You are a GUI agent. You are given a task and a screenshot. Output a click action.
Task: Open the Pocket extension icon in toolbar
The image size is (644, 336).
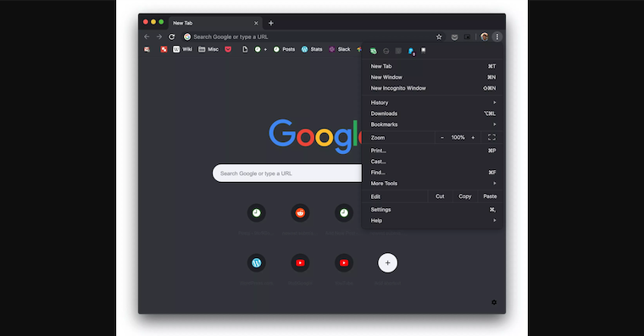click(454, 37)
